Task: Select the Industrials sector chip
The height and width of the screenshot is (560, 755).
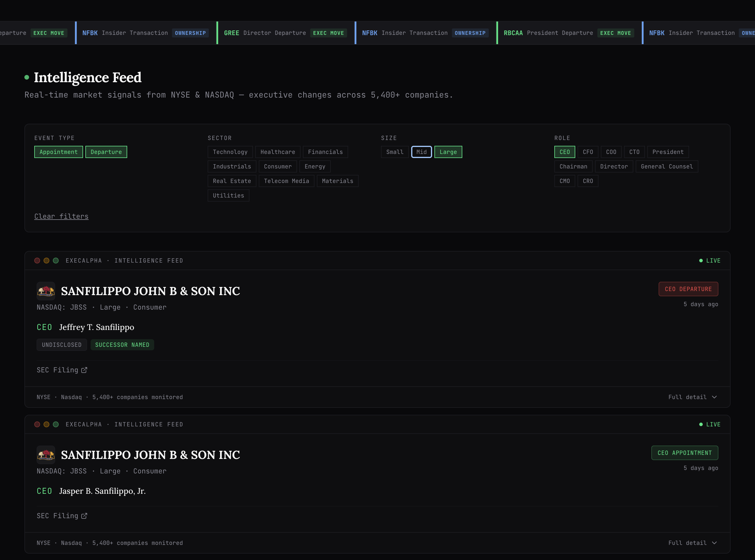Action: 232,166
